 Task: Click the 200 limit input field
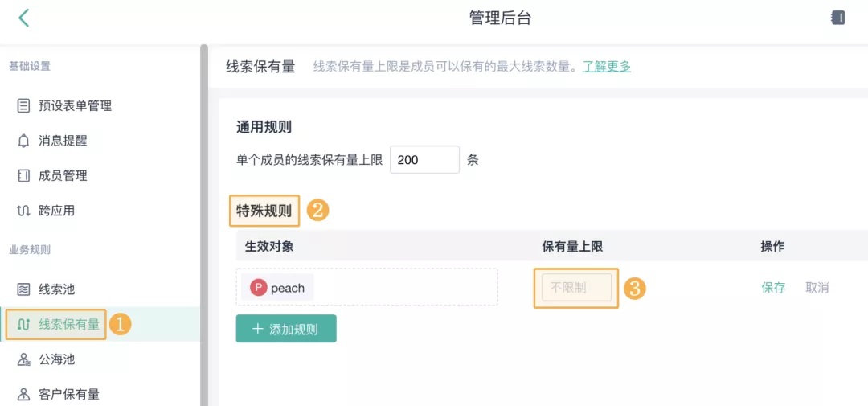(x=424, y=159)
